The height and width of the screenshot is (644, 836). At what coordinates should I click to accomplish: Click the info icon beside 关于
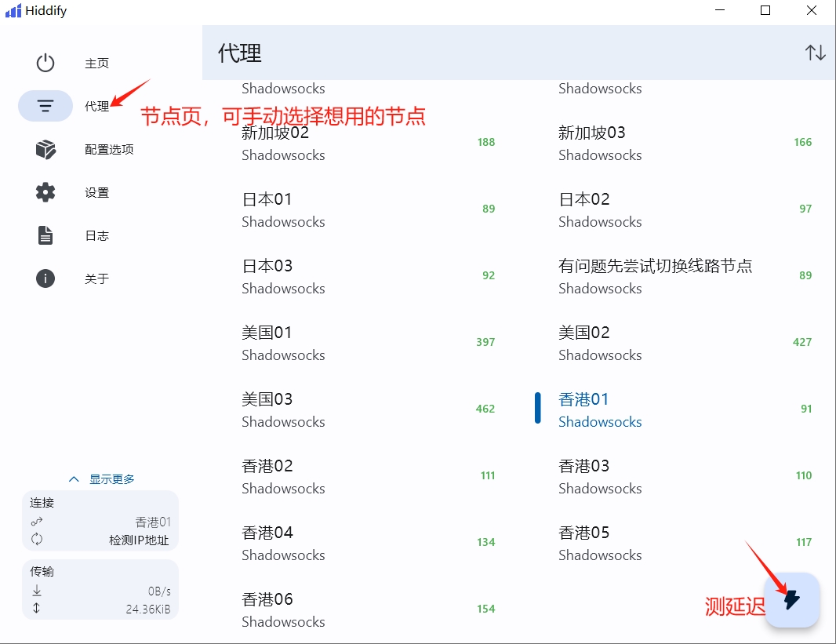45,278
